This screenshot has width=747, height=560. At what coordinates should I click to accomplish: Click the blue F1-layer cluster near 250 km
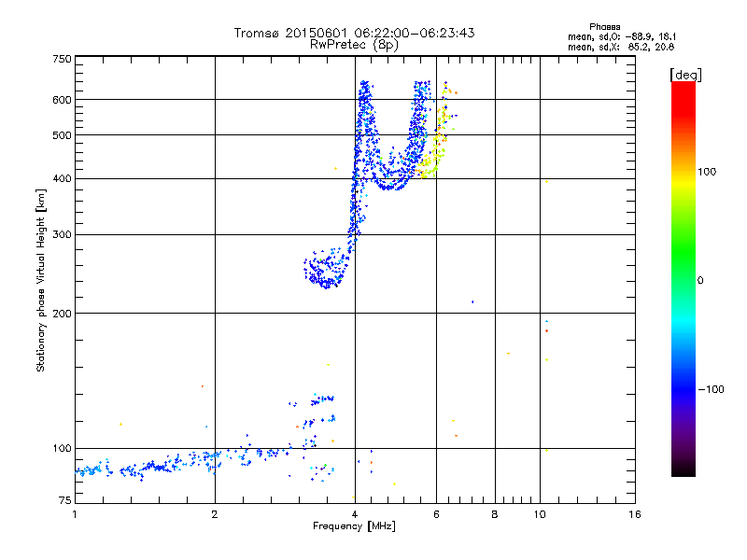tap(325, 269)
